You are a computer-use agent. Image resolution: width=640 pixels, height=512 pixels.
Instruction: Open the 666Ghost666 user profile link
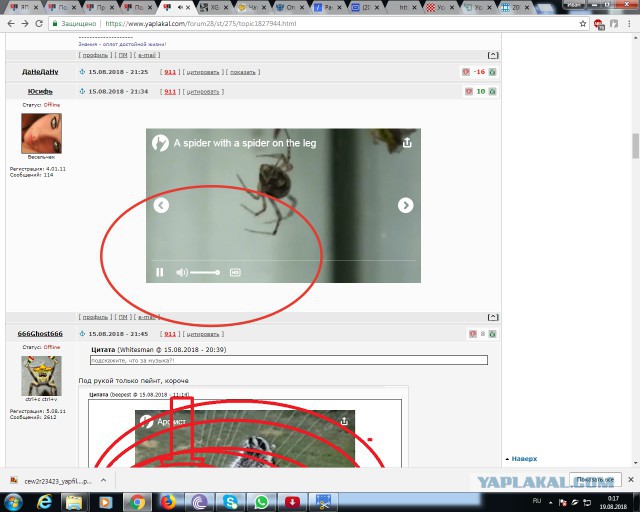(x=40, y=334)
